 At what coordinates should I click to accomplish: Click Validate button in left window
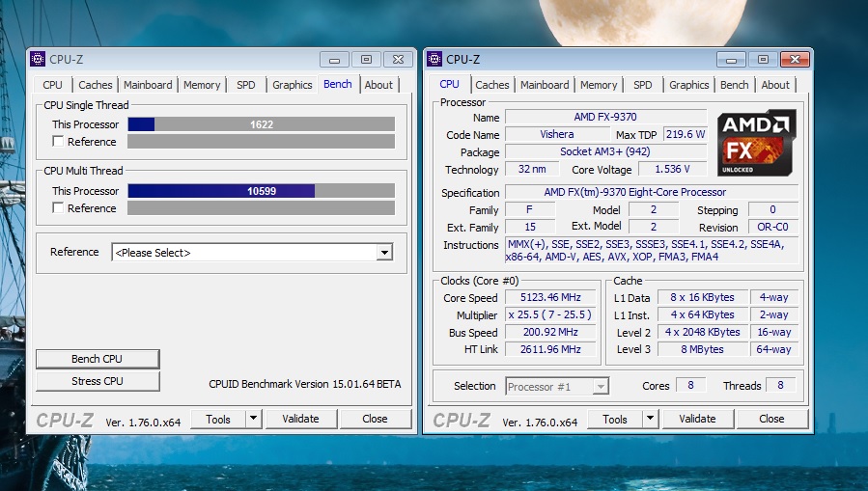point(300,419)
